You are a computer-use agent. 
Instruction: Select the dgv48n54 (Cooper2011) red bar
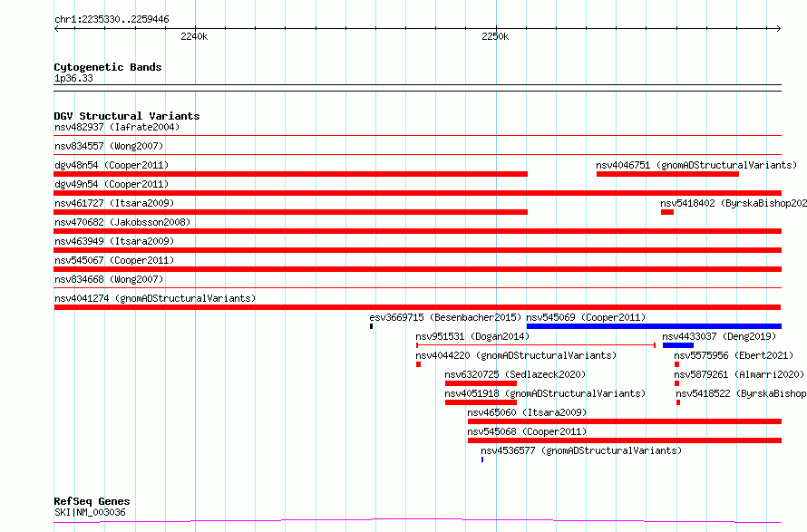pos(291,174)
